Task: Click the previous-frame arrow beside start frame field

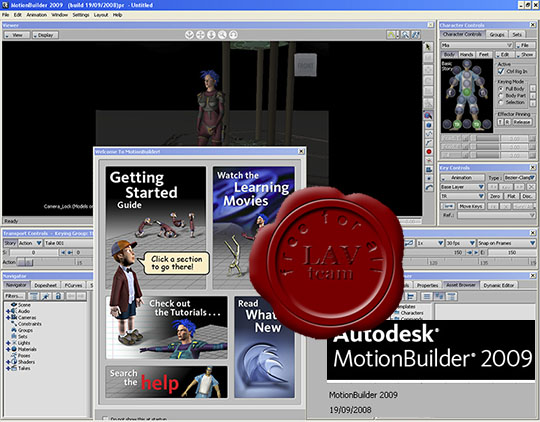Action: coord(63,253)
